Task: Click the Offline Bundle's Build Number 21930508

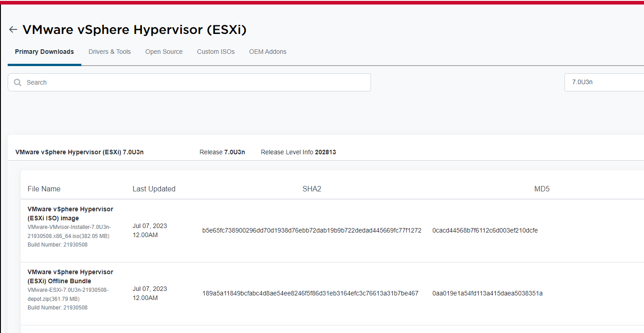Action: point(57,308)
